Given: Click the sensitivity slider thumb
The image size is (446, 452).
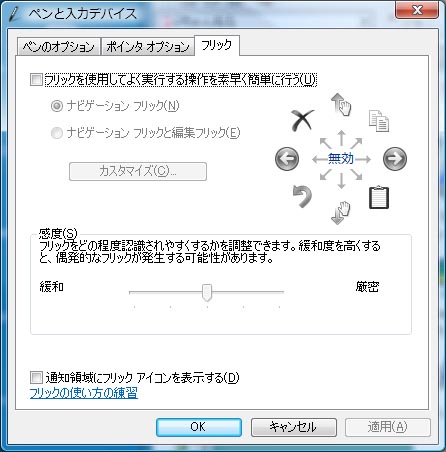Looking at the screenshot, I should 207,293.
